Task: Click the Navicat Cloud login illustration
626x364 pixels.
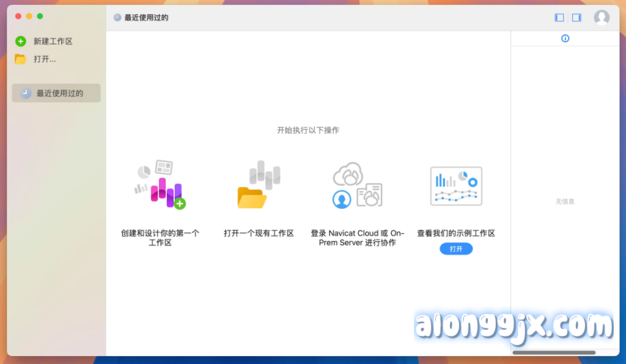Action: [357, 186]
